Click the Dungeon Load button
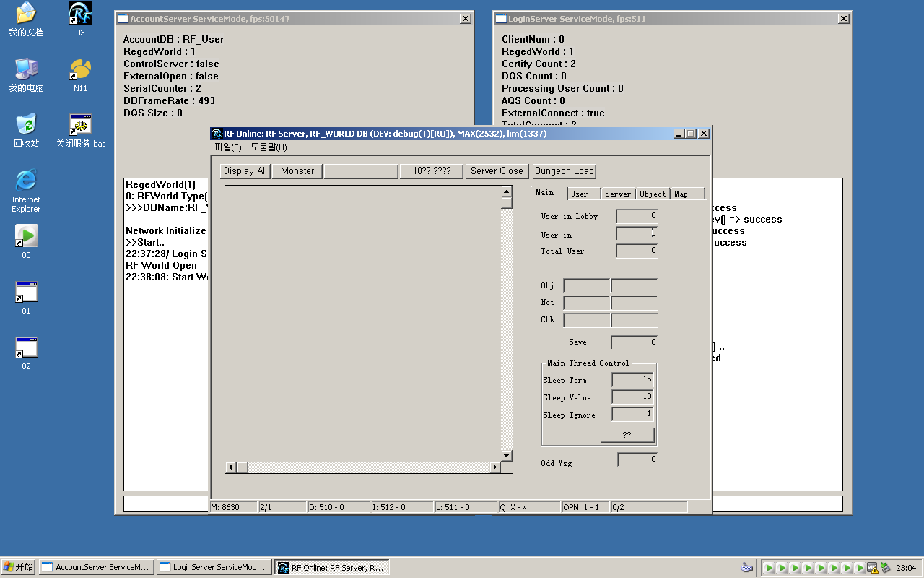This screenshot has width=924, height=578. click(564, 171)
